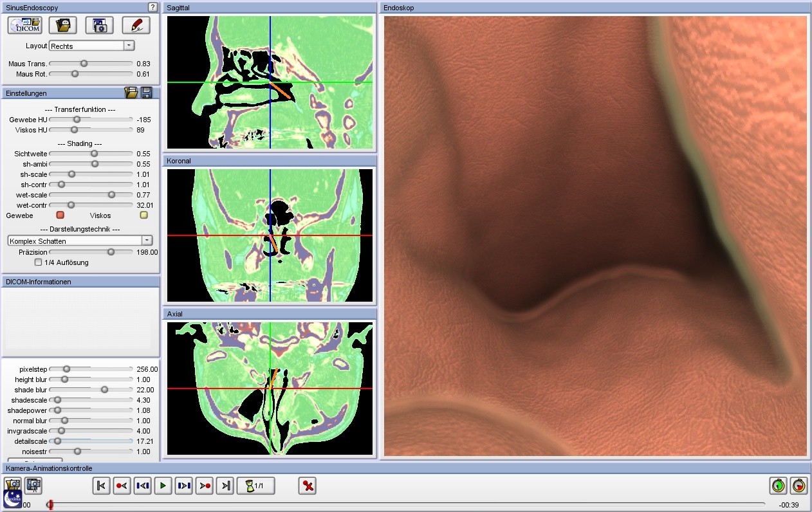The height and width of the screenshot is (512, 812).
Task: Expand the Komplex Schatten rendering dropdown
Action: [x=80, y=241]
